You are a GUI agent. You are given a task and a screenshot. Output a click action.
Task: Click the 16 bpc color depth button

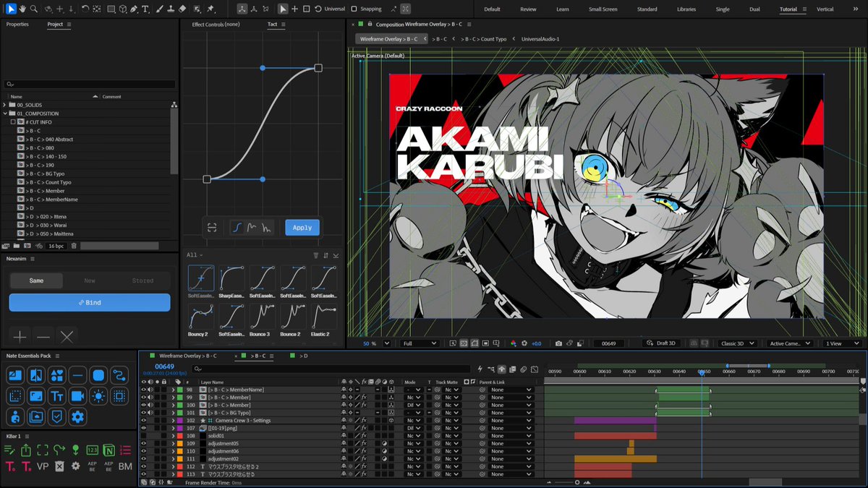(56, 246)
